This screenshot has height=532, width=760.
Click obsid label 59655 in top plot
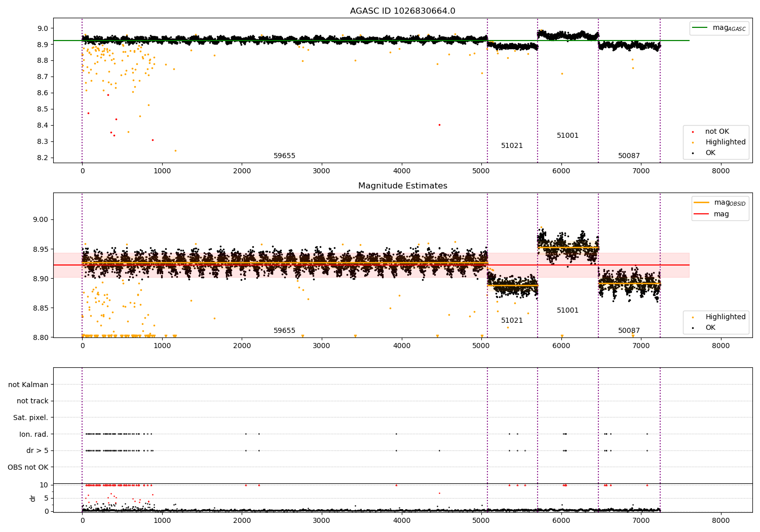tap(284, 156)
